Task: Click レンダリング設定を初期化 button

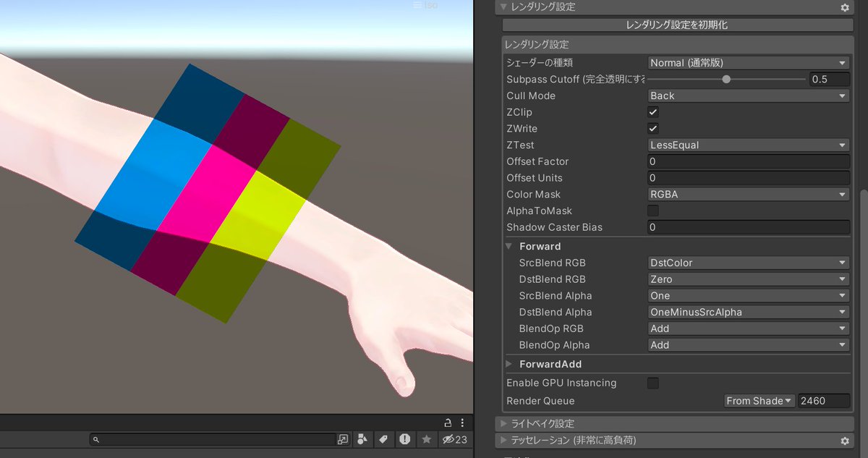Action: click(676, 25)
